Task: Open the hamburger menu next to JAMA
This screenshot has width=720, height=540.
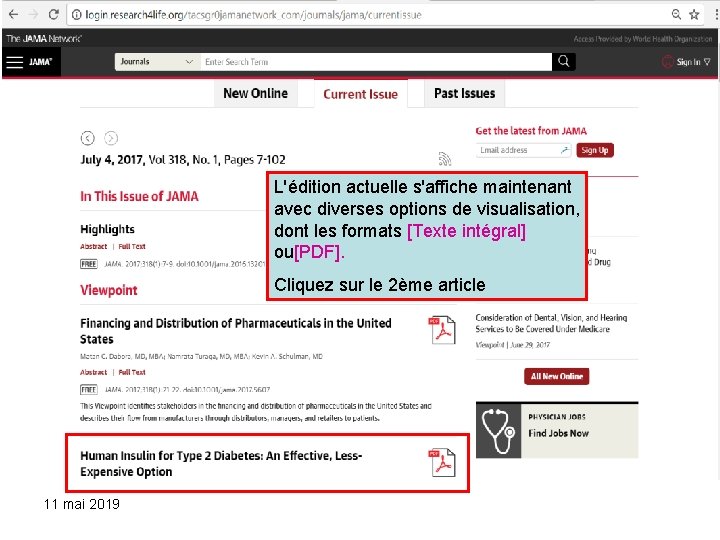Action: click(x=15, y=62)
